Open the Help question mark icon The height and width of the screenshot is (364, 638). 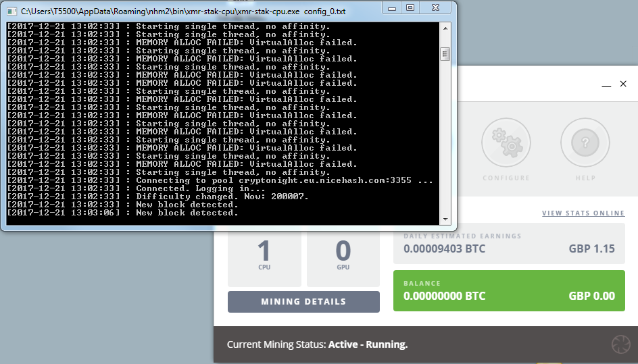click(585, 142)
